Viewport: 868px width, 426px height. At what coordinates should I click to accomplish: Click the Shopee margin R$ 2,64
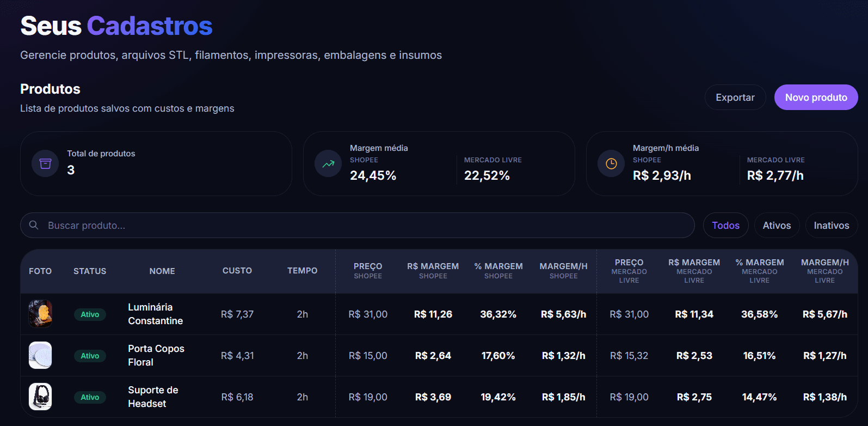pyautogui.click(x=433, y=356)
